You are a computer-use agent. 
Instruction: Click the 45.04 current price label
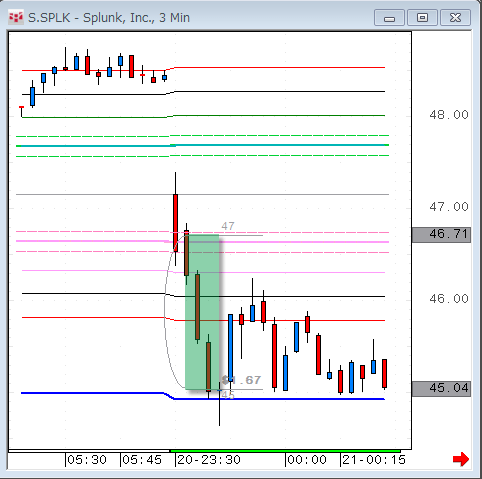441,389
